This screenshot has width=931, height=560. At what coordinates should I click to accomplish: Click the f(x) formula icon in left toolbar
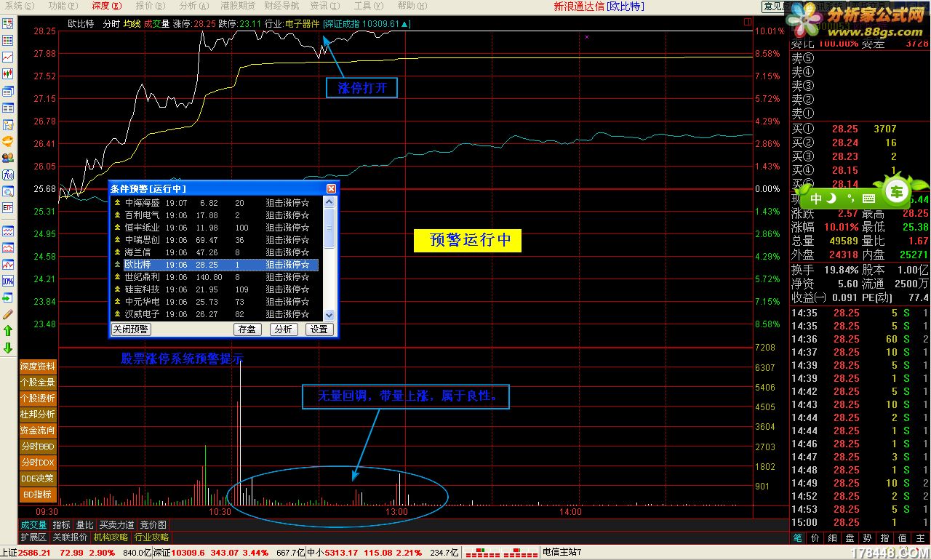point(8,175)
